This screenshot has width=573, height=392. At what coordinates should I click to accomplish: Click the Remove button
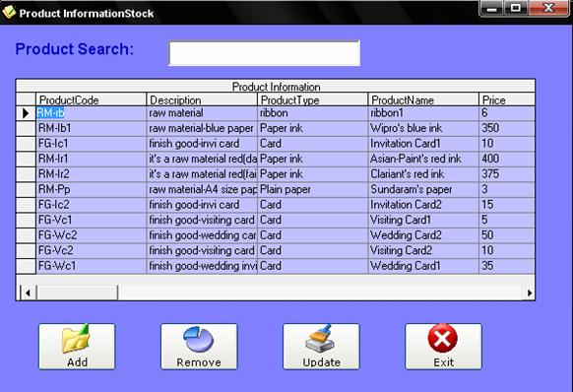tap(199, 347)
